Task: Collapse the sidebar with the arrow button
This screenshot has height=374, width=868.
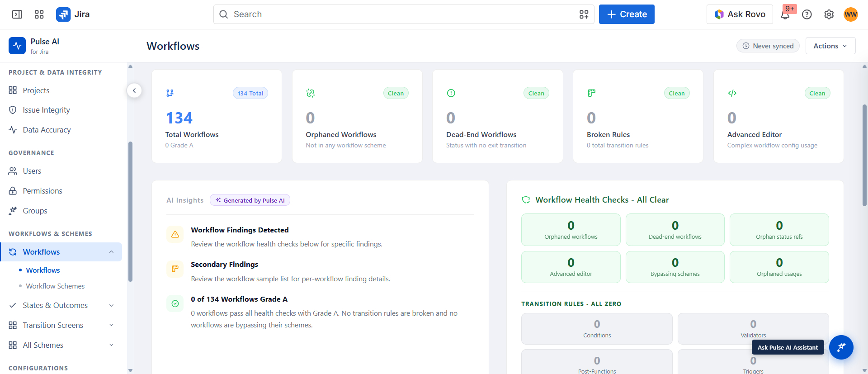Action: (134, 90)
